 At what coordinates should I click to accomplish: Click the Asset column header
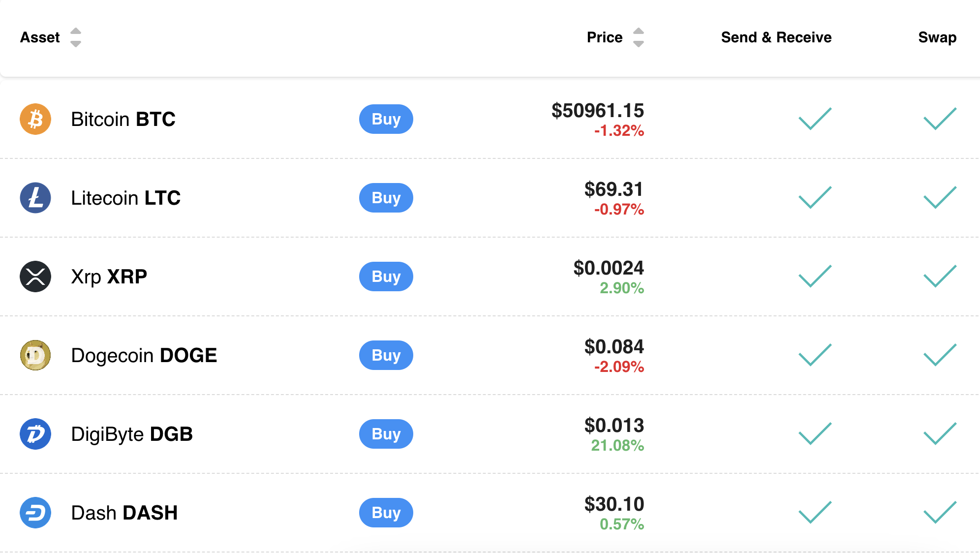[x=40, y=37]
